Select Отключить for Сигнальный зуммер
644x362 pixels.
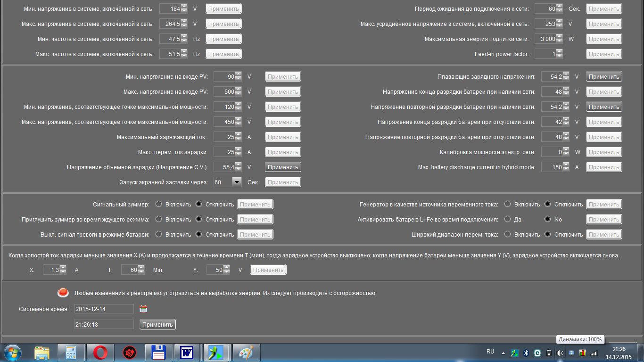(x=198, y=204)
